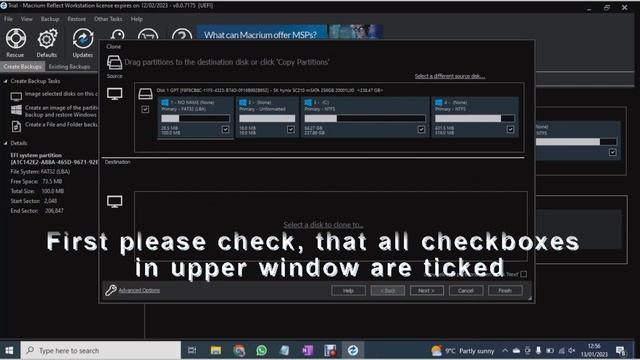
Task: Click Windows icon on partition 3 (C:)
Action: click(x=308, y=102)
